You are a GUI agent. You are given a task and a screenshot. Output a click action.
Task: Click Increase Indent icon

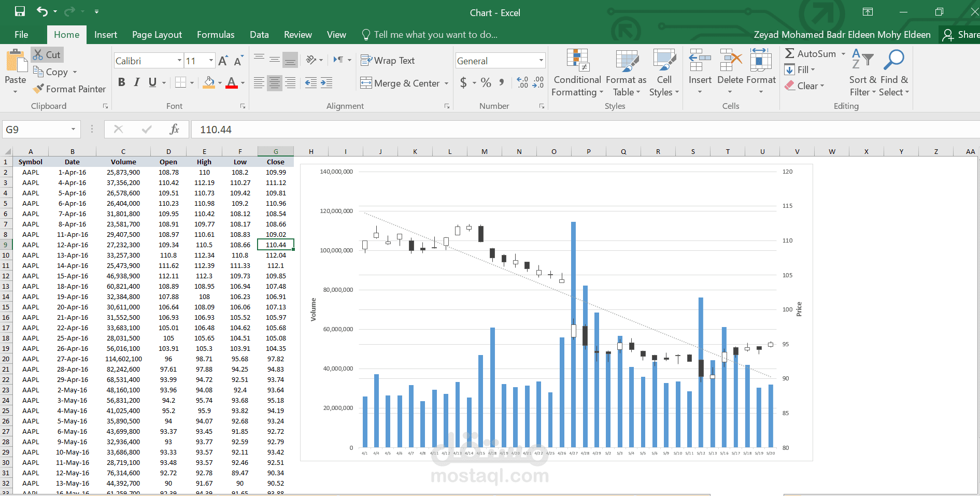[x=326, y=83]
